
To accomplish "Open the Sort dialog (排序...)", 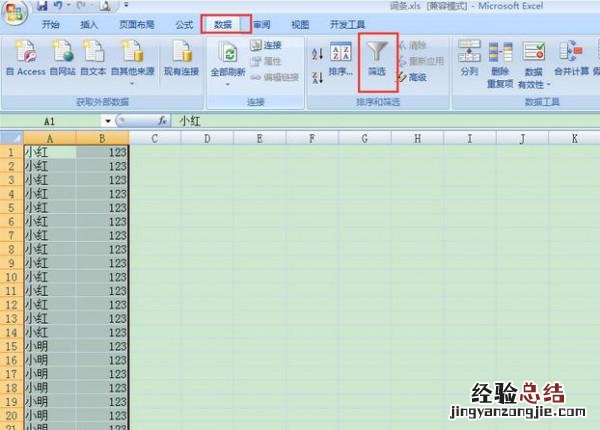I will (x=340, y=58).
